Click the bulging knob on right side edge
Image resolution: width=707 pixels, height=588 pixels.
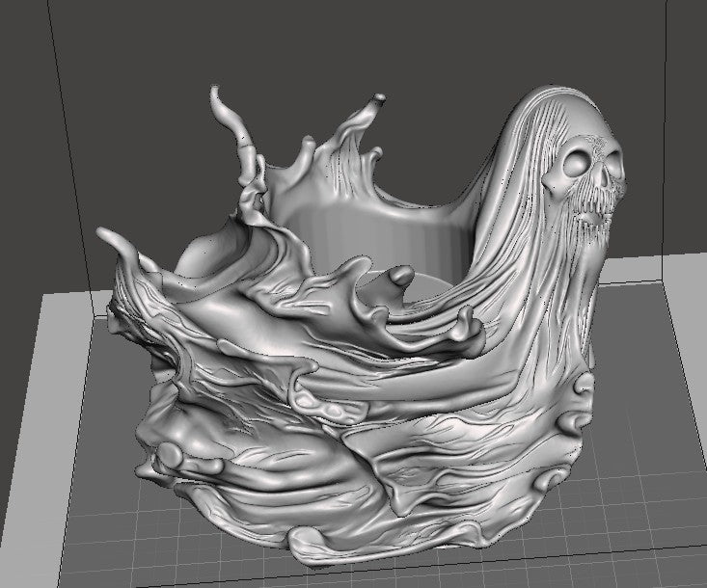(582, 386)
